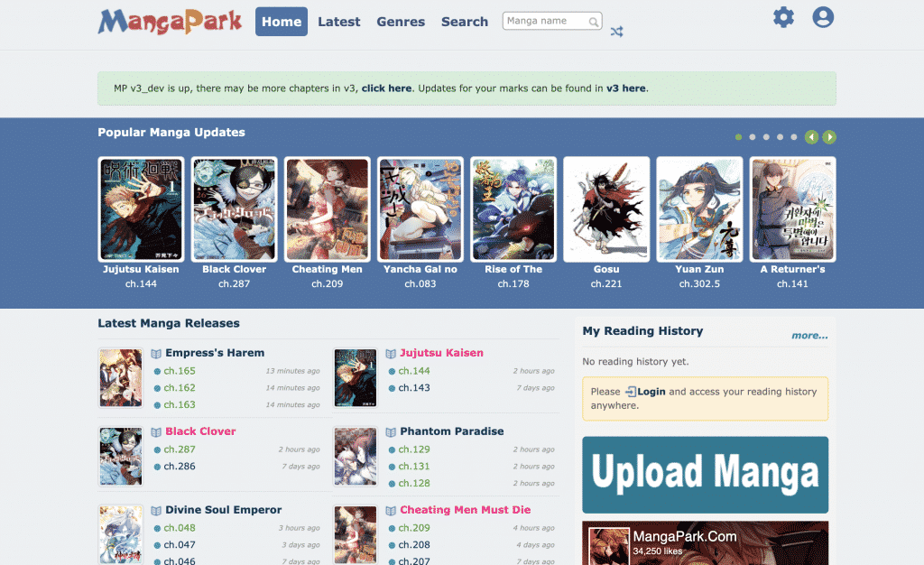
Task: Open the user account icon
Action: point(822,16)
